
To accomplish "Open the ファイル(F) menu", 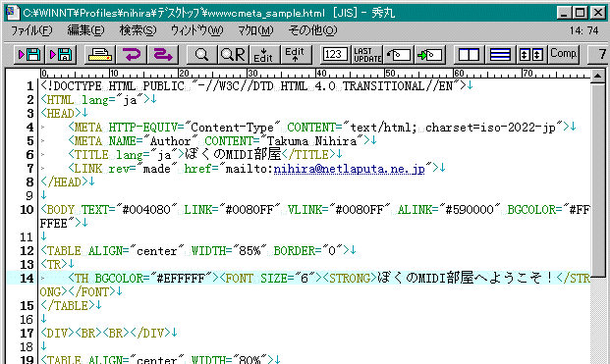I will 31,30.
